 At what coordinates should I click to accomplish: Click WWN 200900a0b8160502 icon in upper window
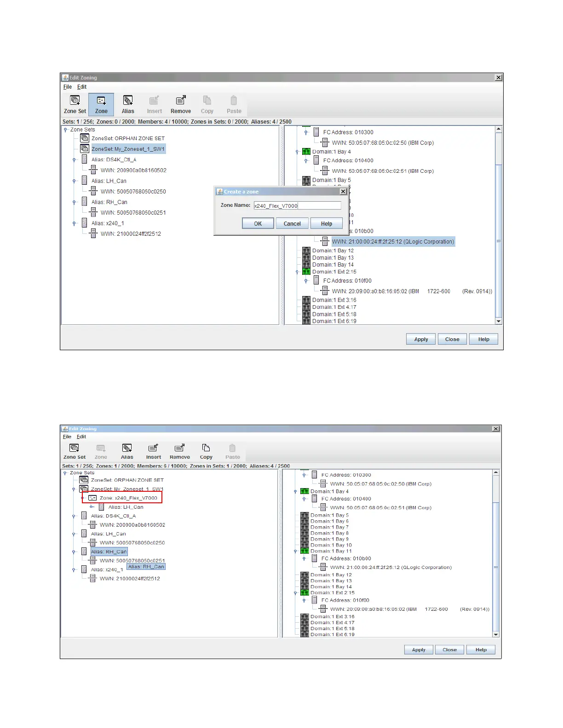93,170
